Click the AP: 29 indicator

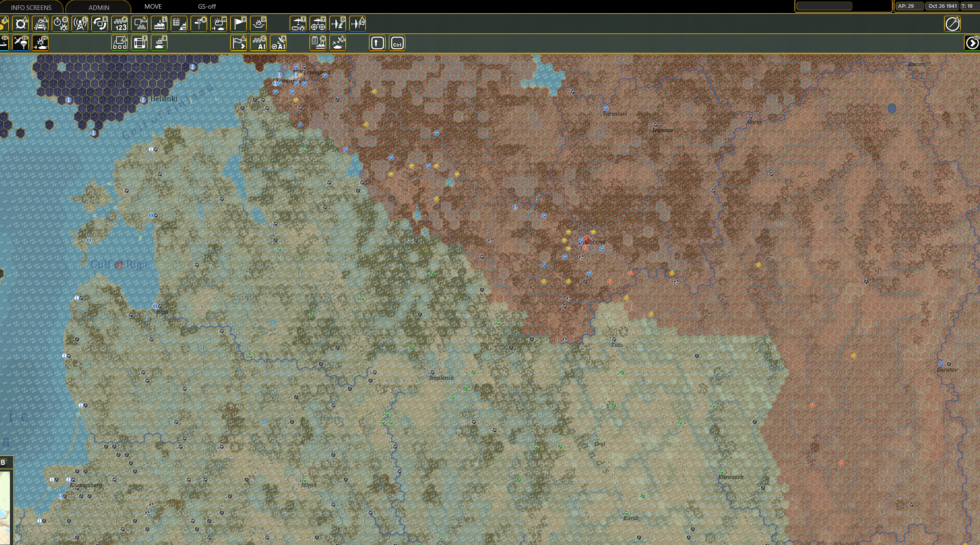point(909,6)
